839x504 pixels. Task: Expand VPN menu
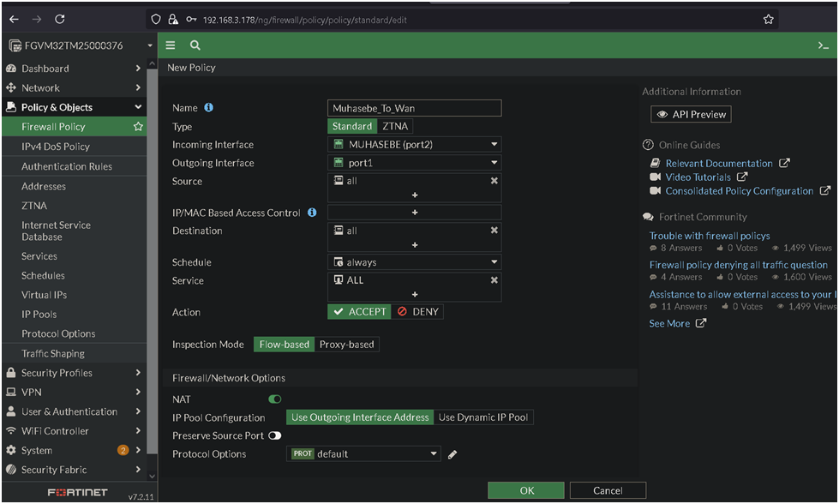[74, 393]
